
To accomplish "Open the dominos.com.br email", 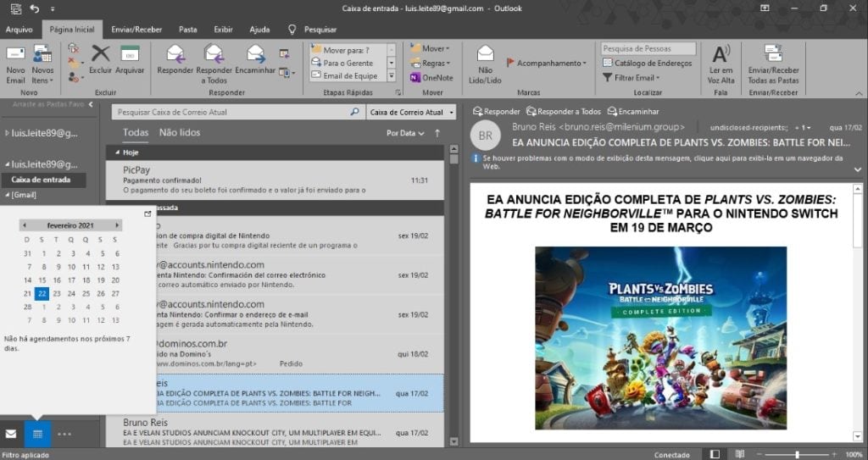I will (275, 353).
